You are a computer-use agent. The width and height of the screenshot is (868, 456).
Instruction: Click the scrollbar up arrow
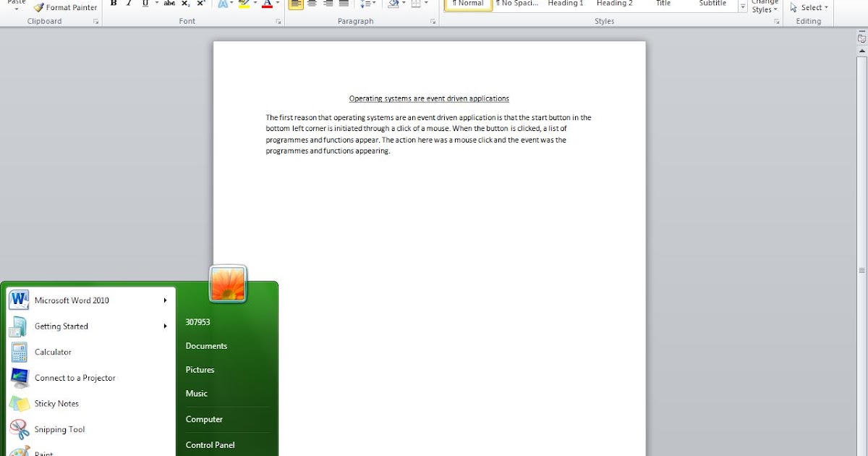click(861, 51)
